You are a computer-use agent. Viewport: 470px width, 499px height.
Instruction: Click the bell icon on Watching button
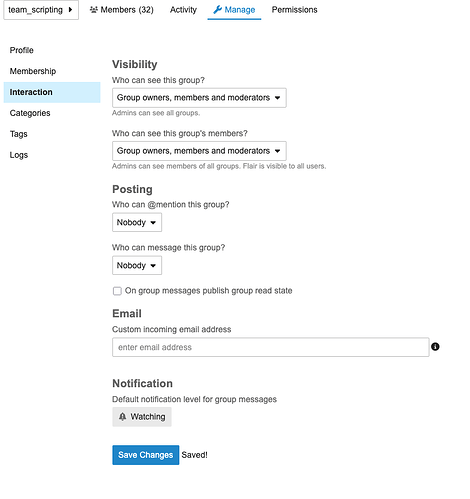click(x=123, y=417)
